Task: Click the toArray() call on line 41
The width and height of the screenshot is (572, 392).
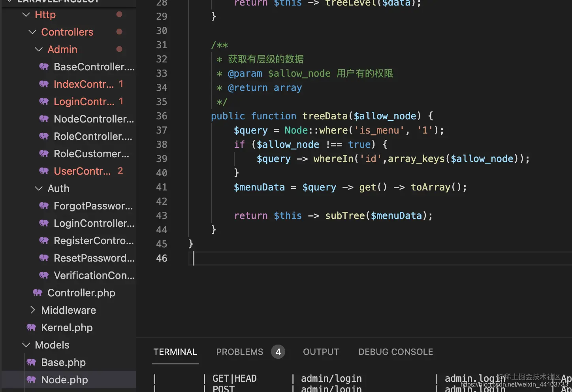Action: (x=436, y=187)
